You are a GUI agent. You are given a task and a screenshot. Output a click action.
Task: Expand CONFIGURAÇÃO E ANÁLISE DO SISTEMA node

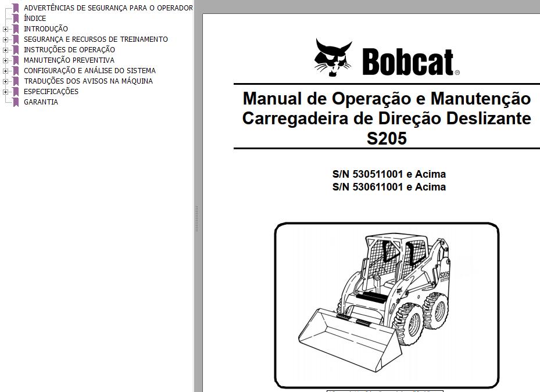[5, 71]
